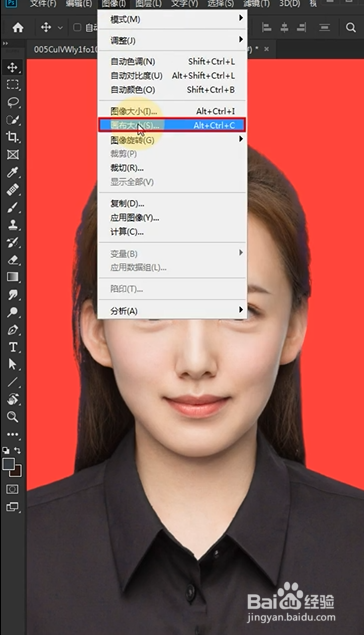The height and width of the screenshot is (635, 364).
Task: Select the Eraser tool
Action: [13, 260]
